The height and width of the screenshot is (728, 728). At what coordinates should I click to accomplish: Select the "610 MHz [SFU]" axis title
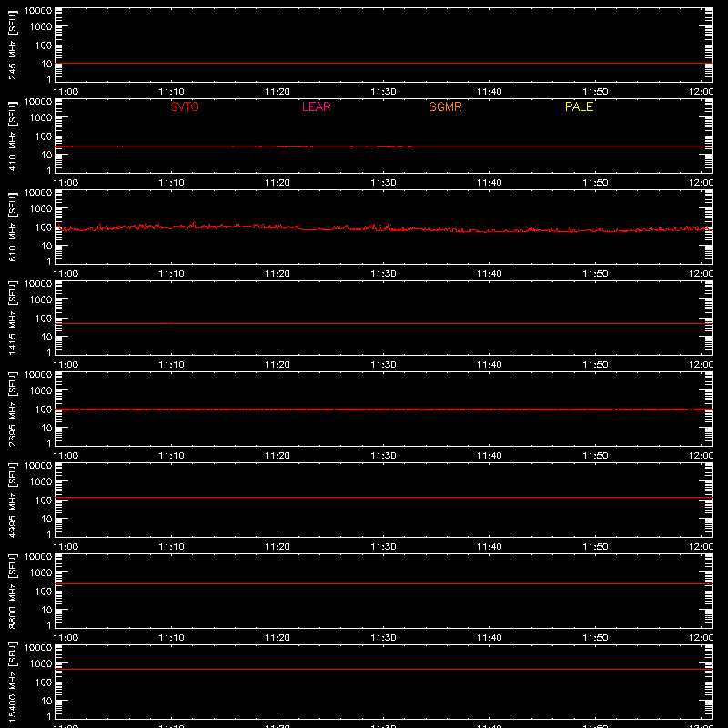[x=12, y=227]
